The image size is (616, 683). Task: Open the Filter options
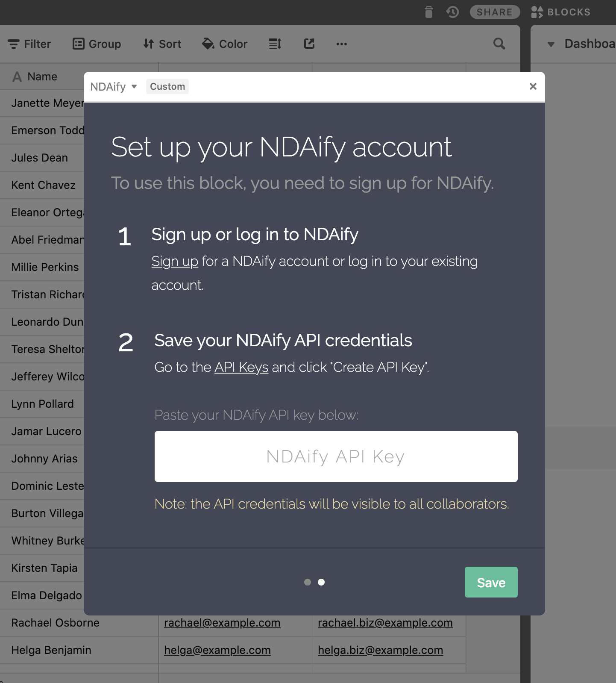29,44
